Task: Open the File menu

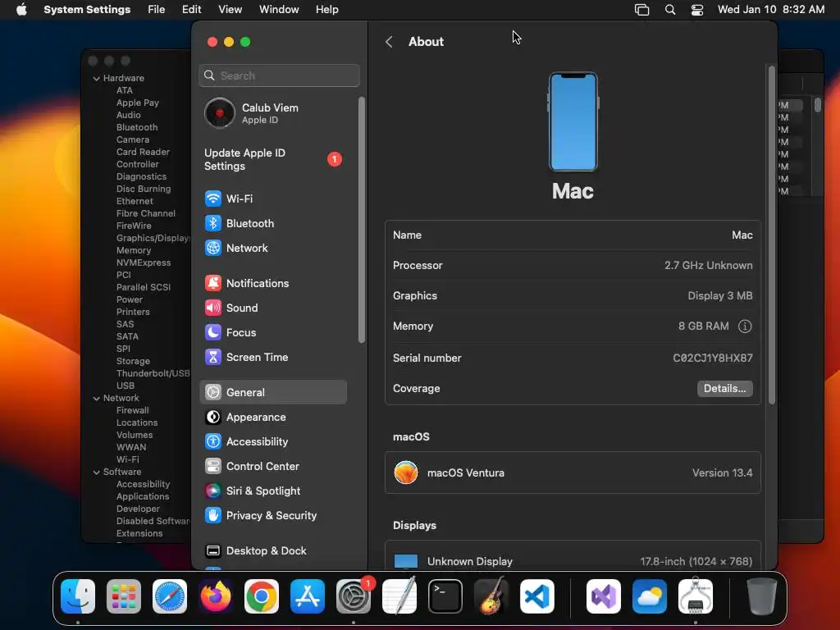Action: pyautogui.click(x=157, y=9)
